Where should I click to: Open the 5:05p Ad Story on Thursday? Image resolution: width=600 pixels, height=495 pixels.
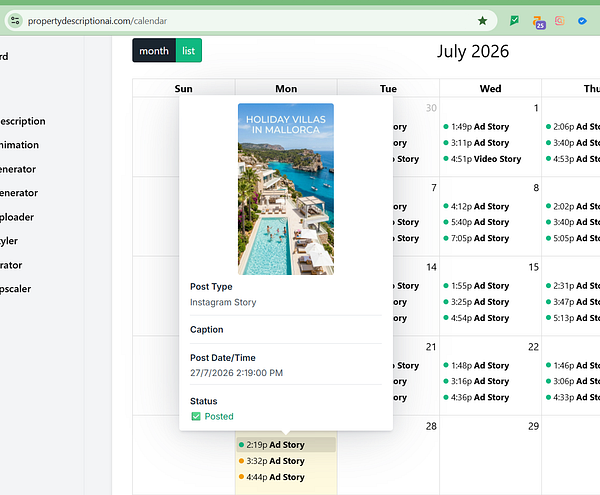tap(572, 238)
